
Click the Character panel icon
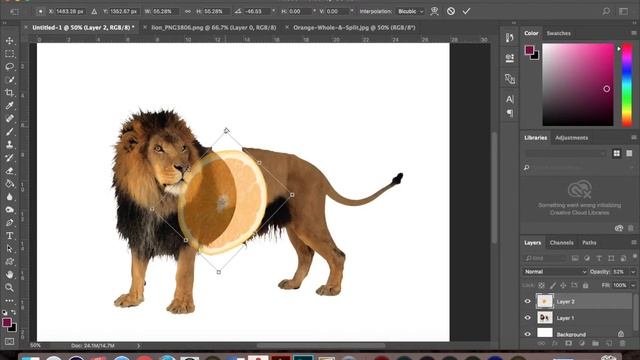pos(510,99)
